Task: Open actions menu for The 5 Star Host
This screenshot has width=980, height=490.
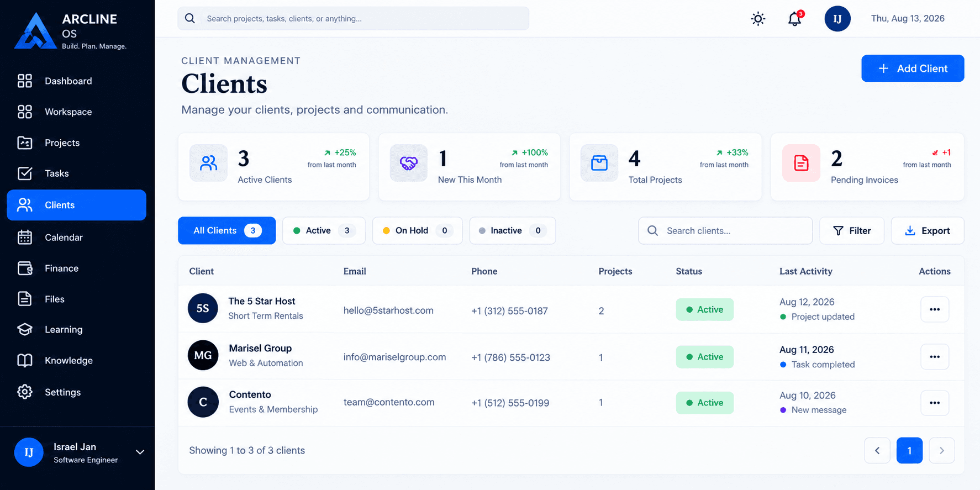Action: point(935,309)
